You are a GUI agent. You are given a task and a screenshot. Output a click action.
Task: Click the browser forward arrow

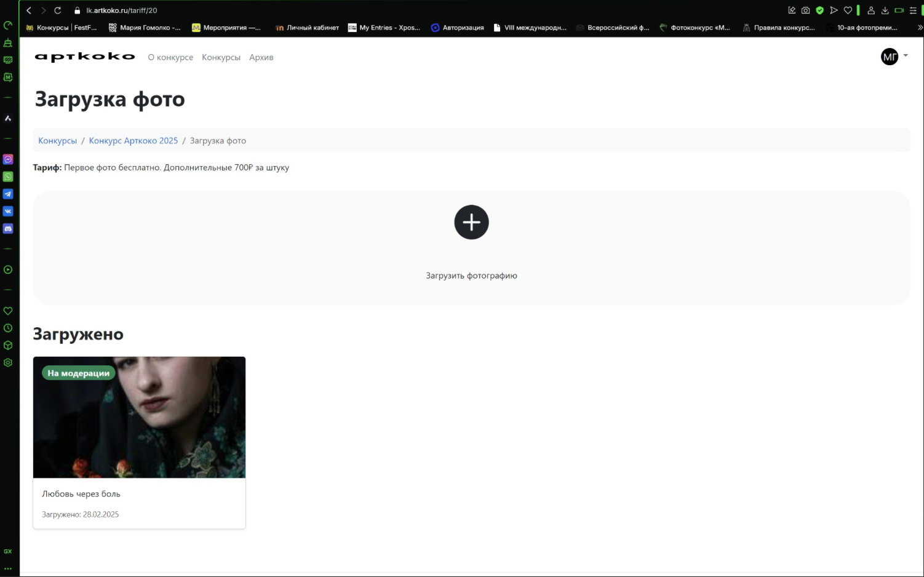coord(43,10)
